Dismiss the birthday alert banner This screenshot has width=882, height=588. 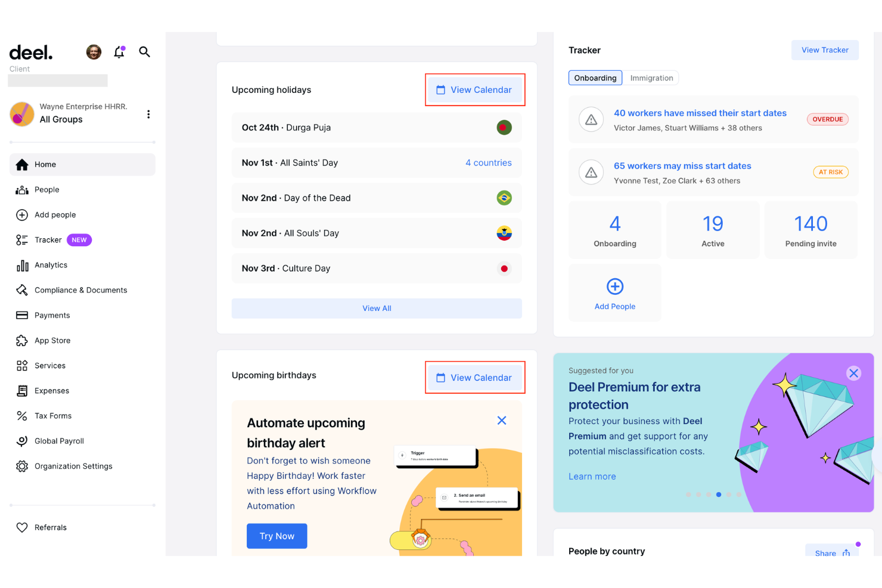(501, 420)
